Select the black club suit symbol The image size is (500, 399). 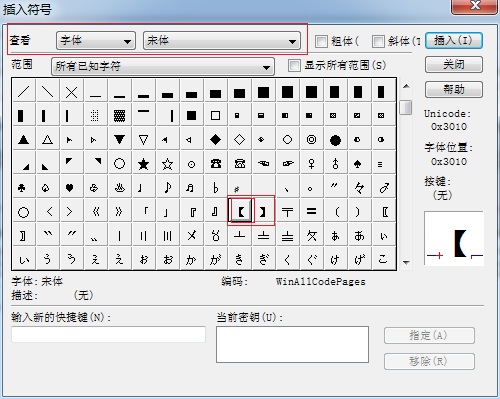coord(22,188)
